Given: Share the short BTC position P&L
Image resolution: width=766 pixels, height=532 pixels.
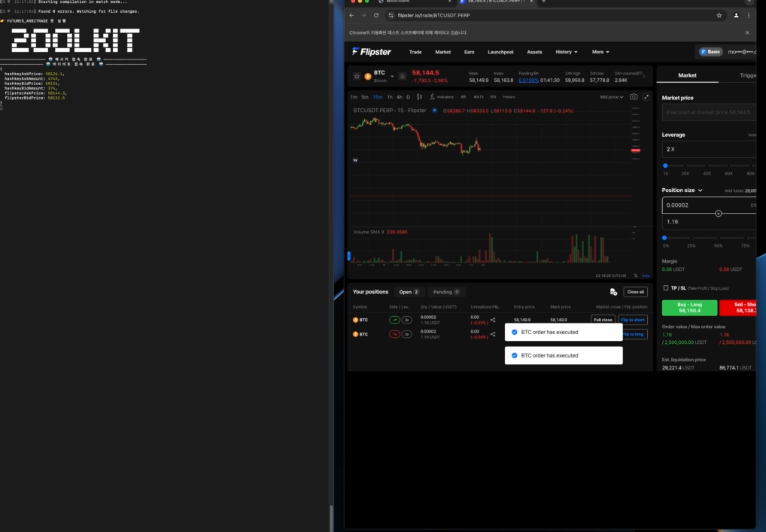Looking at the screenshot, I should pyautogui.click(x=493, y=334).
